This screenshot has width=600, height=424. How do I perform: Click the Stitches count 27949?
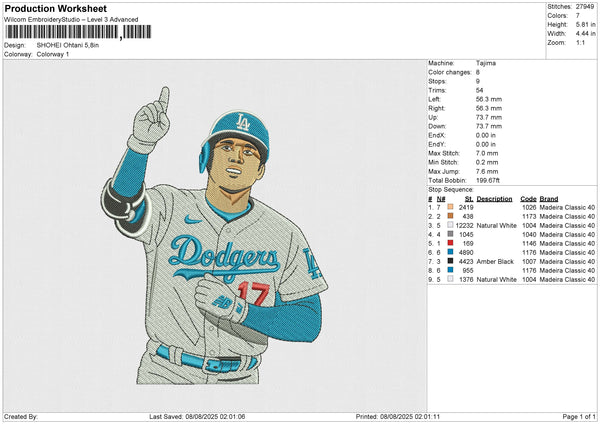click(586, 6)
